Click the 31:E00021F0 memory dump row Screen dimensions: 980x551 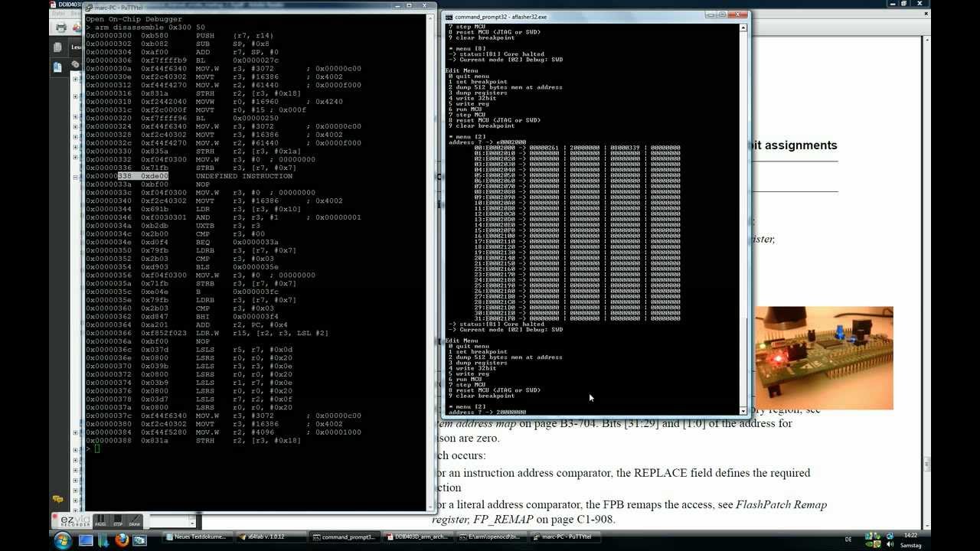coord(577,318)
